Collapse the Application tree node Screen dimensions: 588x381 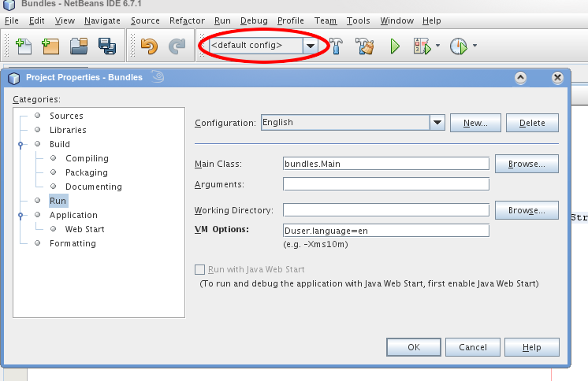(x=20, y=216)
